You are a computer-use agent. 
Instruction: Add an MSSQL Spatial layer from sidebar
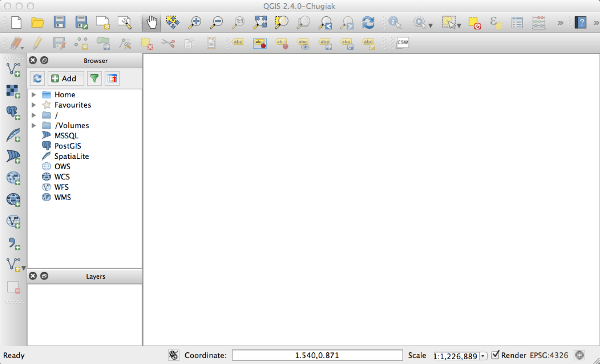tap(14, 156)
